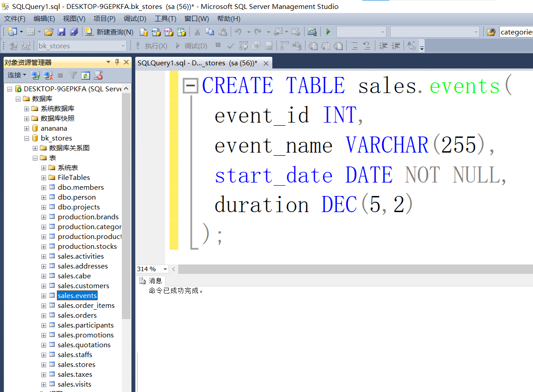Click the New Project toolbar icon

click(x=13, y=32)
